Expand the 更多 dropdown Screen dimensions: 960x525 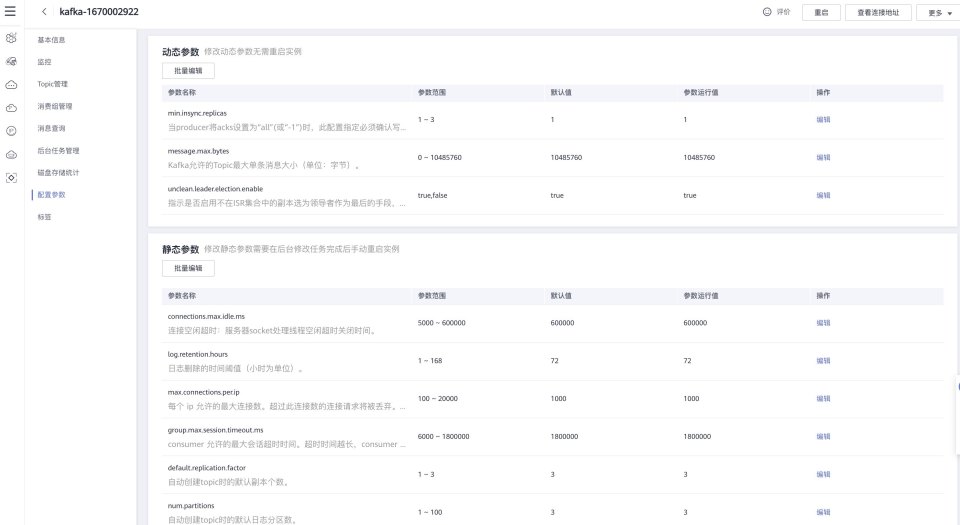(939, 13)
